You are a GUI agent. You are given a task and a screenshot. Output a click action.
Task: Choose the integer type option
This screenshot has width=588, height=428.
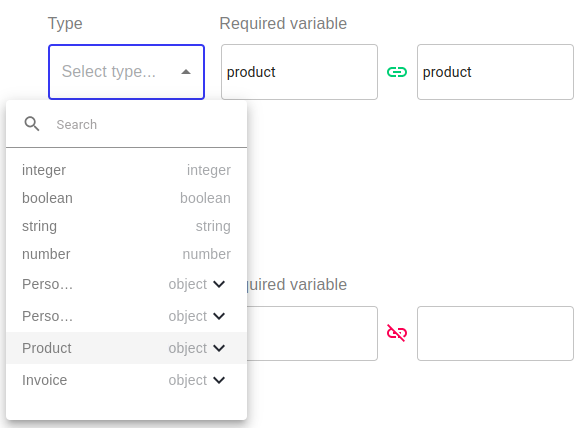click(126, 170)
